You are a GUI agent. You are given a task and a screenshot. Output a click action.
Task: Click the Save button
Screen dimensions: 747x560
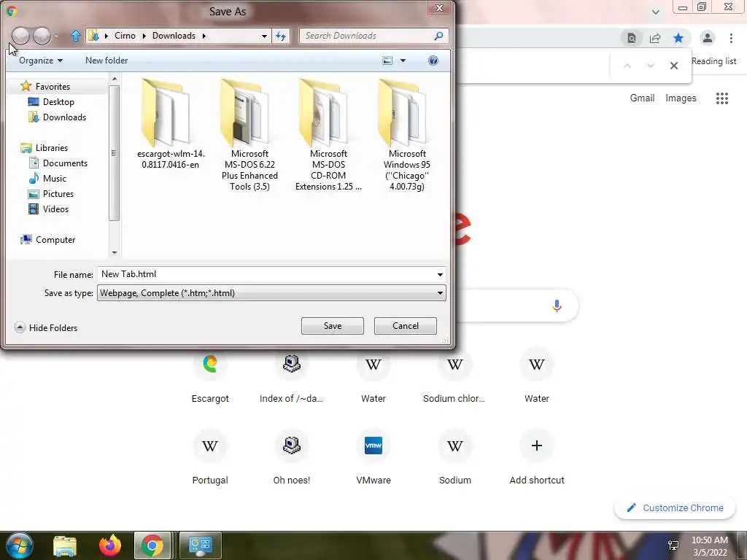tap(333, 326)
